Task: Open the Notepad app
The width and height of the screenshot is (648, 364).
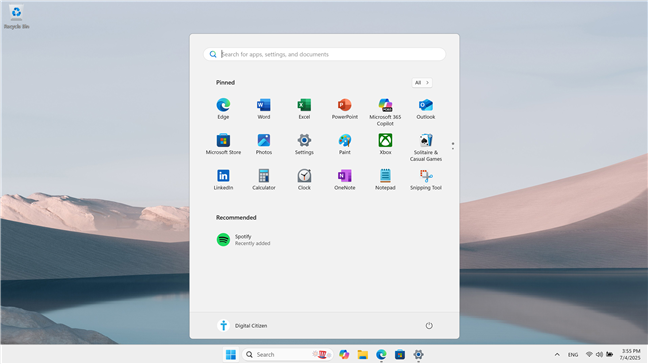Action: tap(385, 179)
